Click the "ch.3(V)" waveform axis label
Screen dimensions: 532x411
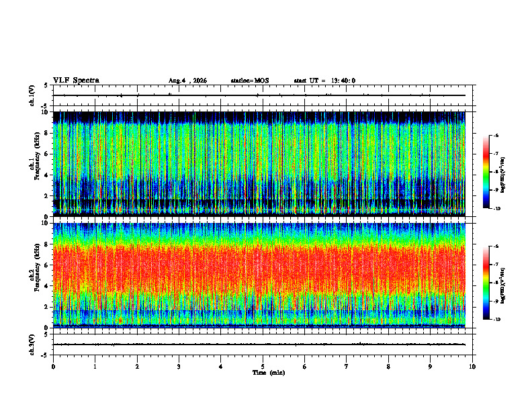(x=32, y=345)
